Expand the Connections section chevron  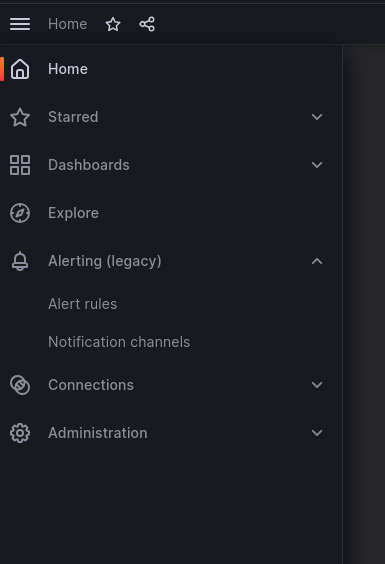tap(317, 385)
